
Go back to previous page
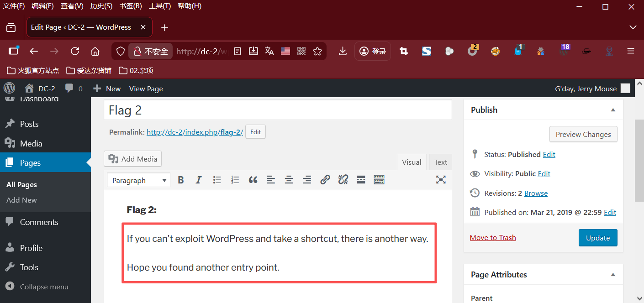pyautogui.click(x=34, y=52)
